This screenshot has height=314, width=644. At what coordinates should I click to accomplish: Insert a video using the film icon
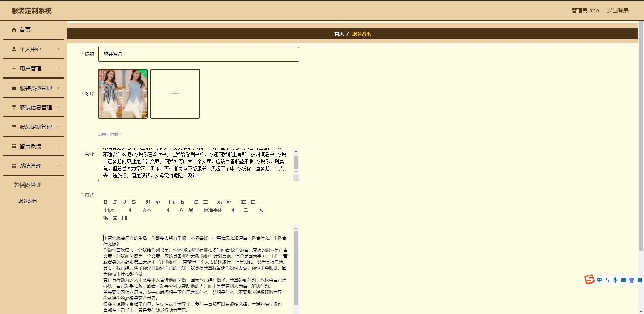click(124, 218)
